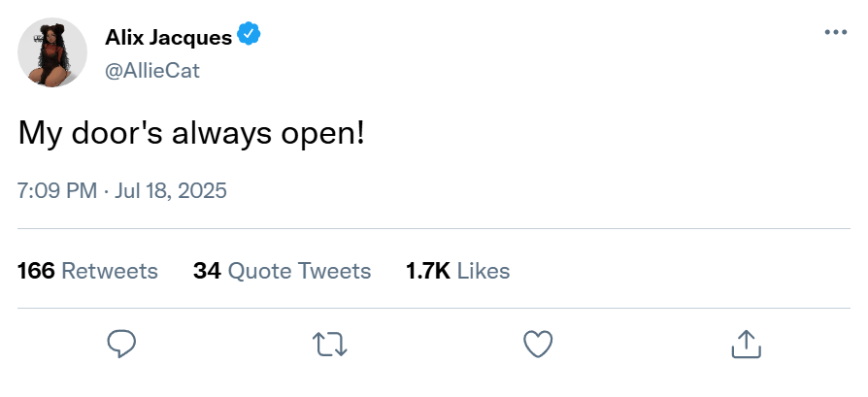
Task: Click the bold 1.7K count
Action: coord(427,271)
